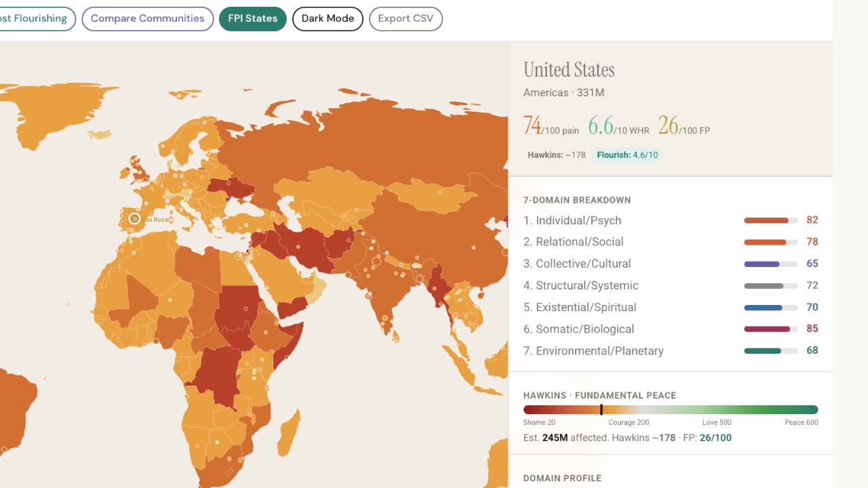Click the Individual/Psych domain bar
Screen dimensions: 868x488
click(x=770, y=220)
